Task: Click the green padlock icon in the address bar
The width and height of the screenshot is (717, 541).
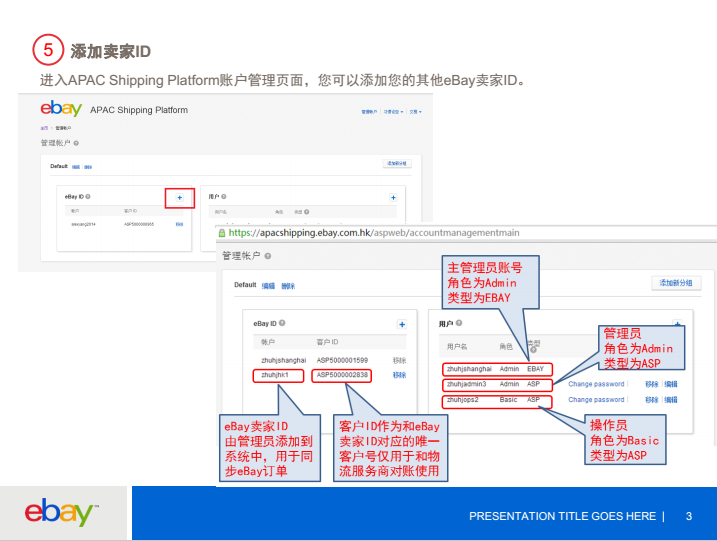Action: [223, 232]
